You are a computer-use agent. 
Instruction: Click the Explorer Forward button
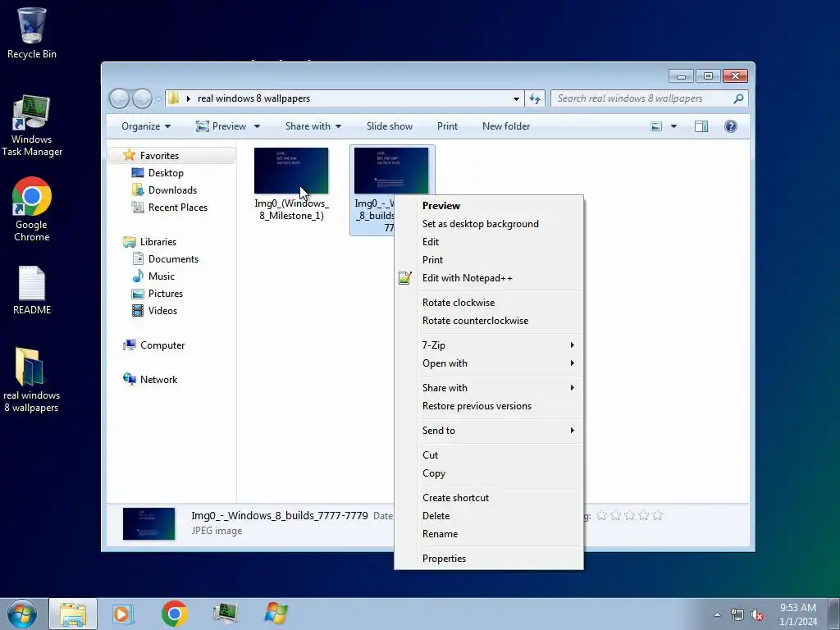142,98
